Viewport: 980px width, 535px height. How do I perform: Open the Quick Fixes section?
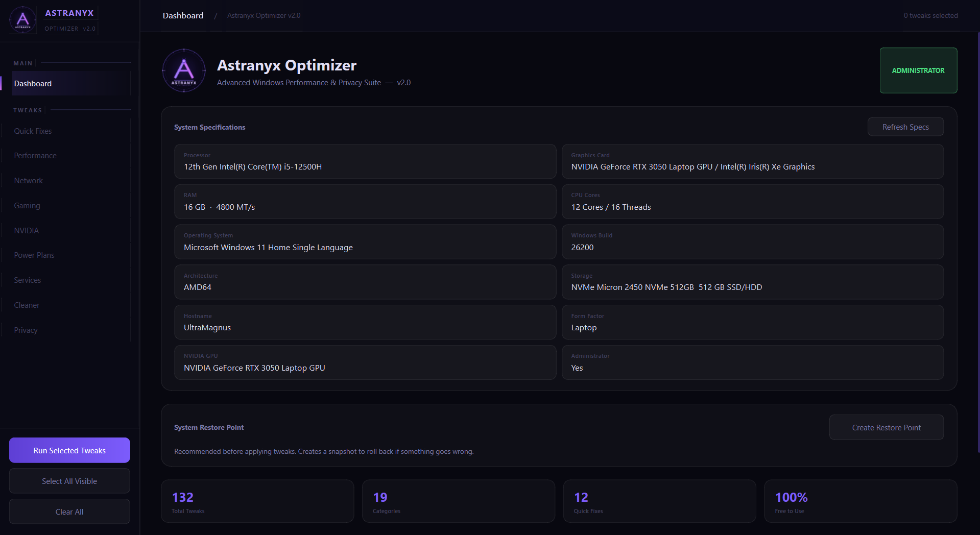tap(33, 131)
